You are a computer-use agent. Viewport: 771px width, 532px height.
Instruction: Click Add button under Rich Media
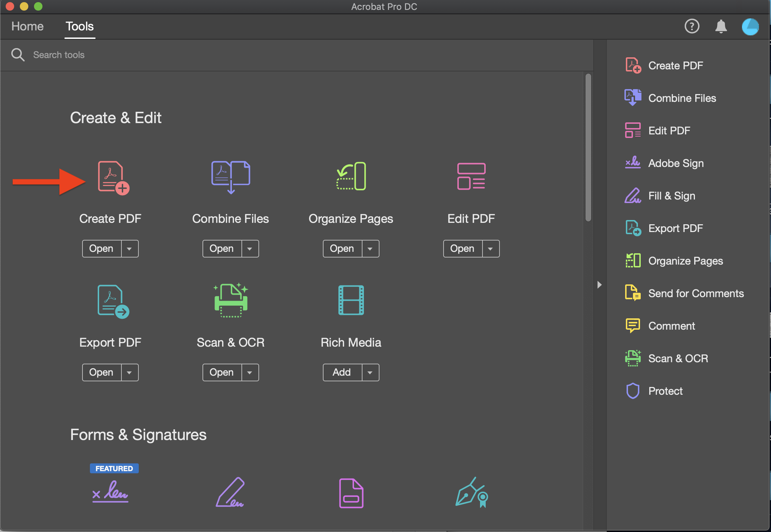[x=342, y=372]
